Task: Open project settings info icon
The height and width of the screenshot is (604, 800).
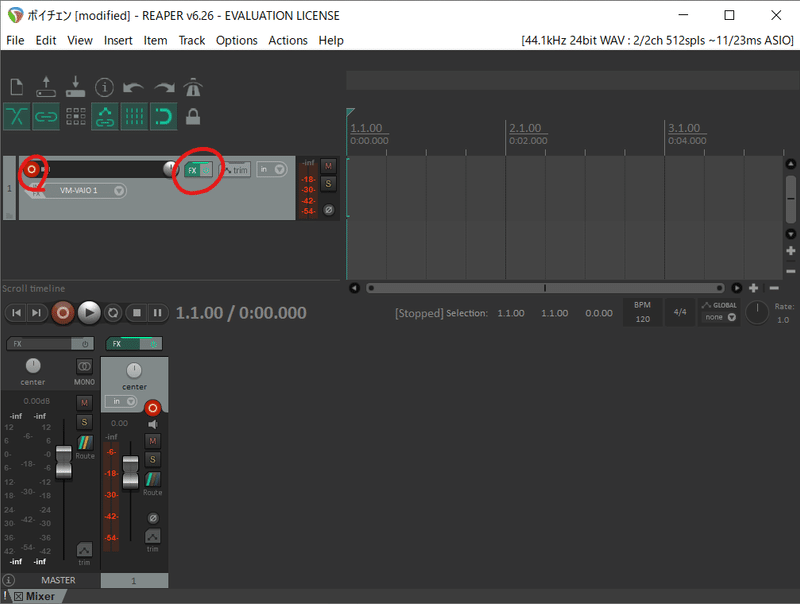Action: (105, 87)
